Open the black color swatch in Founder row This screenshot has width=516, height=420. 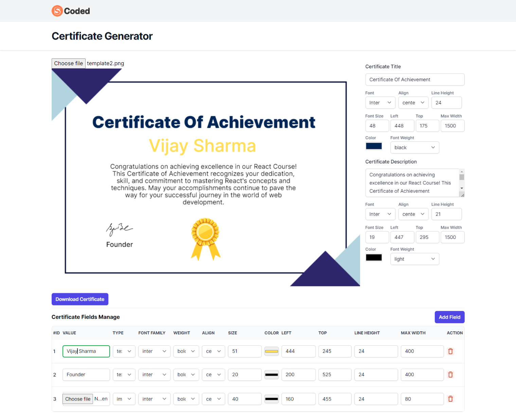pyautogui.click(x=271, y=374)
